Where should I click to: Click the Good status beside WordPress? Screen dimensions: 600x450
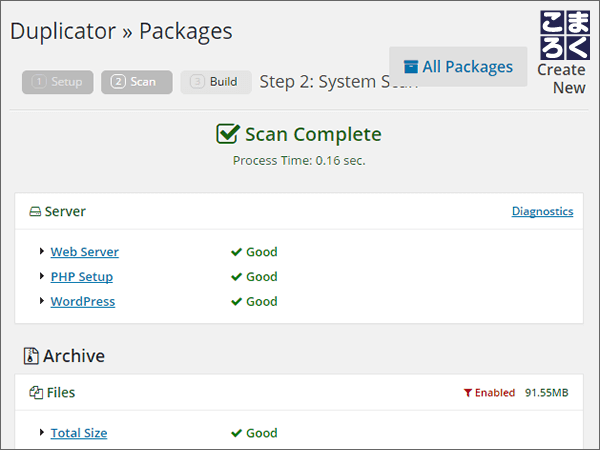pos(262,302)
